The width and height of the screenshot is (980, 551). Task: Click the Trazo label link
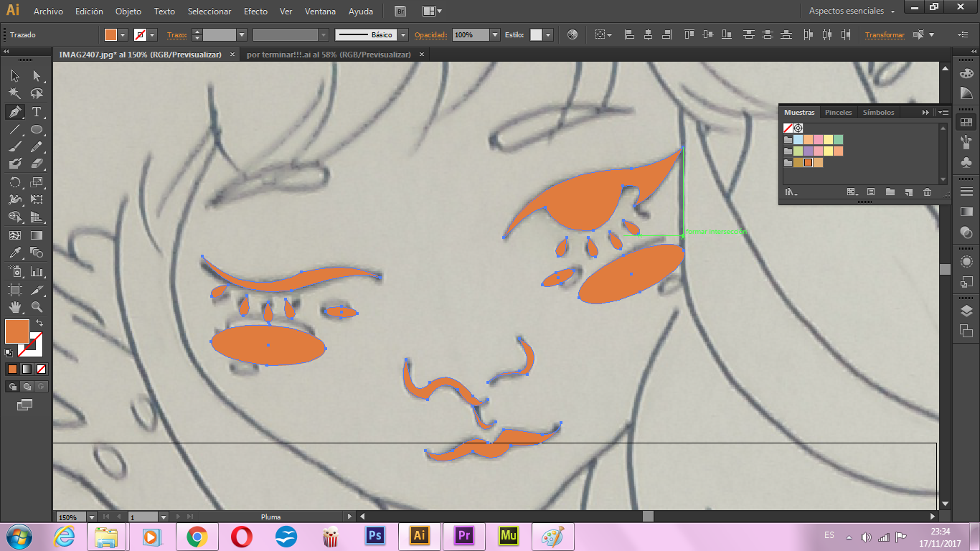(x=176, y=34)
